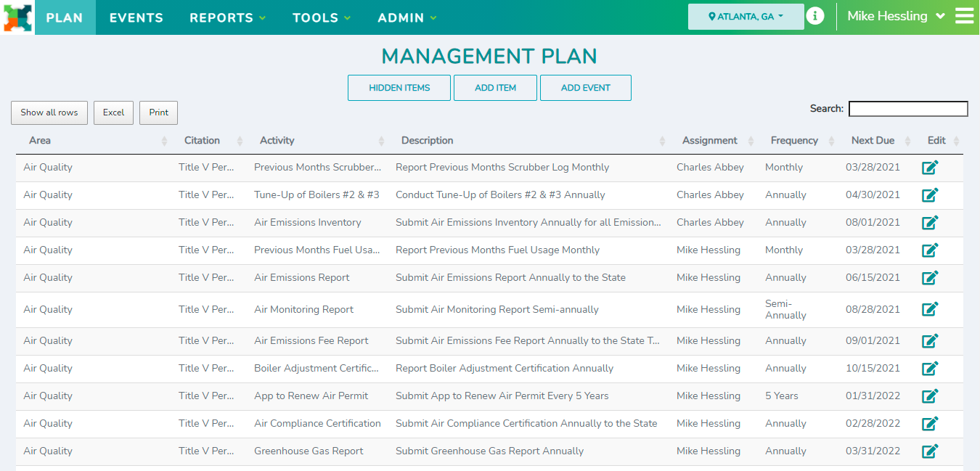
Task: Click the ADD EVENT button
Action: pos(586,88)
